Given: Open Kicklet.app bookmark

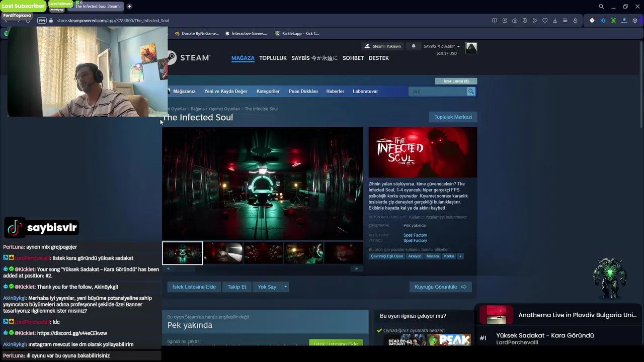Looking at the screenshot, I should (297, 34).
